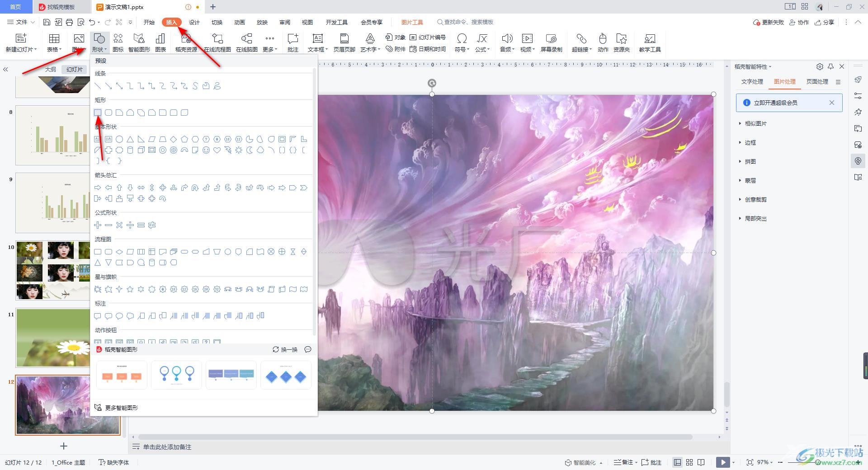The height and width of the screenshot is (470, 868).
Task: Click the search command box 查找命令
Action: pos(465,22)
